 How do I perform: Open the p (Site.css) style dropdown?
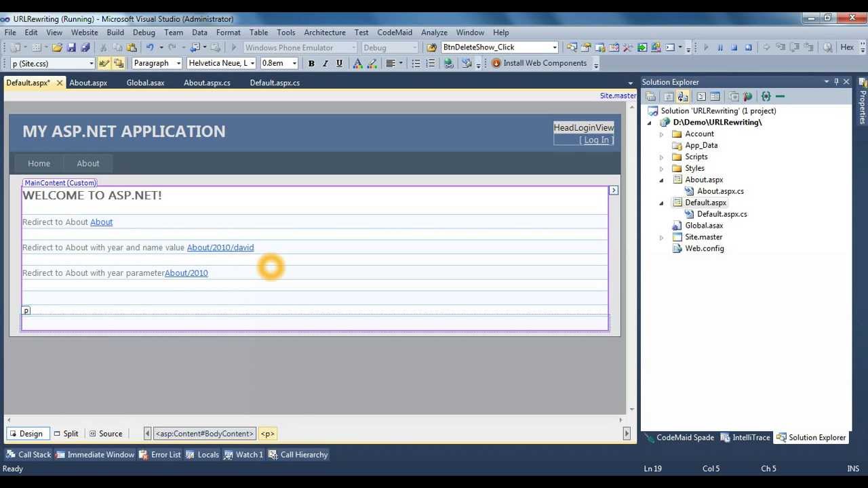pyautogui.click(x=91, y=63)
